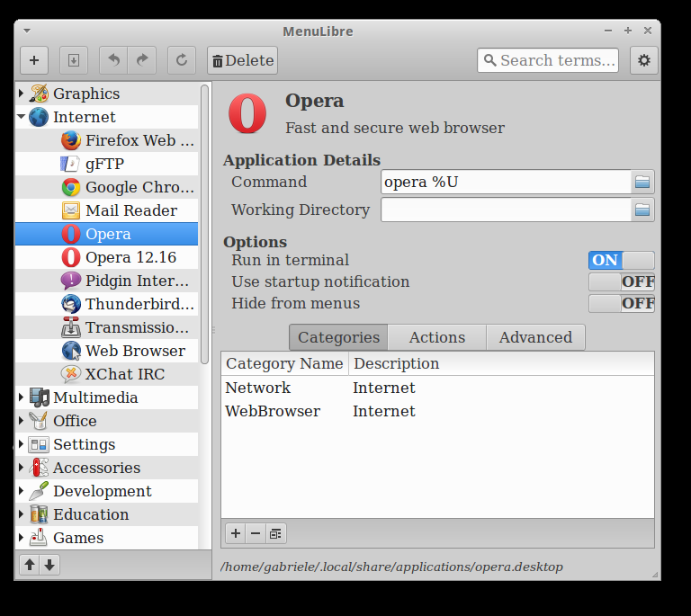The image size is (691, 616).
Task: Expand the Settings category
Action: [21, 444]
